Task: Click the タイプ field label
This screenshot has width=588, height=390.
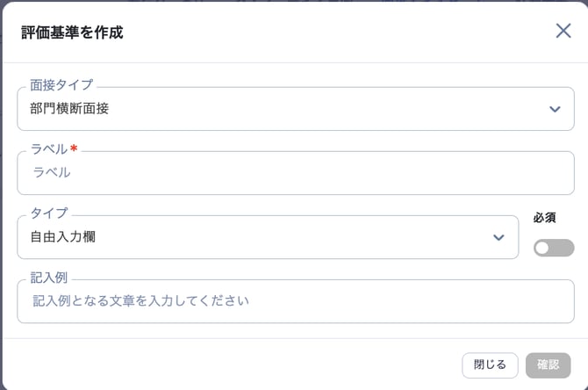Action: coord(49,213)
